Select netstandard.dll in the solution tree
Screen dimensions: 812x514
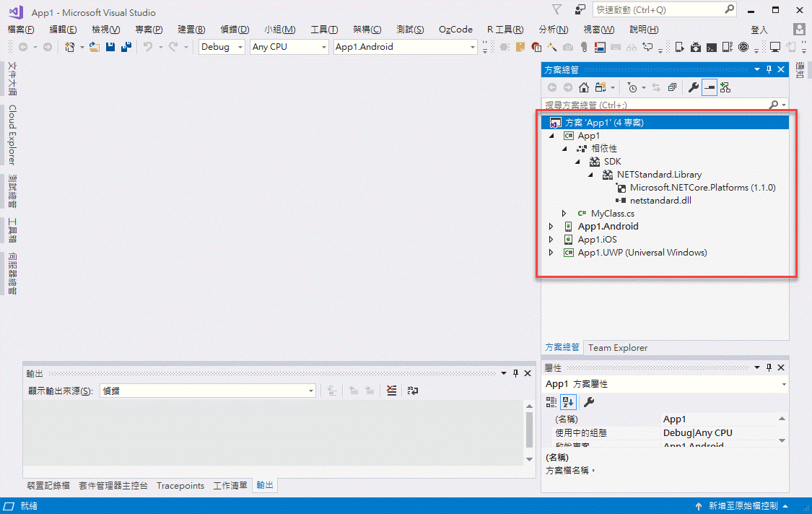click(660, 201)
